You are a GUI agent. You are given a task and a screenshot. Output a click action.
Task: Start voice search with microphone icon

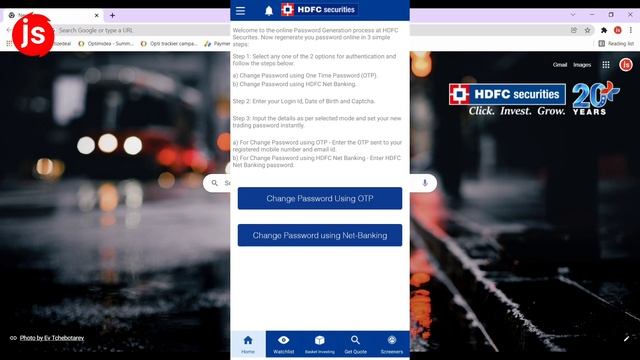425,183
